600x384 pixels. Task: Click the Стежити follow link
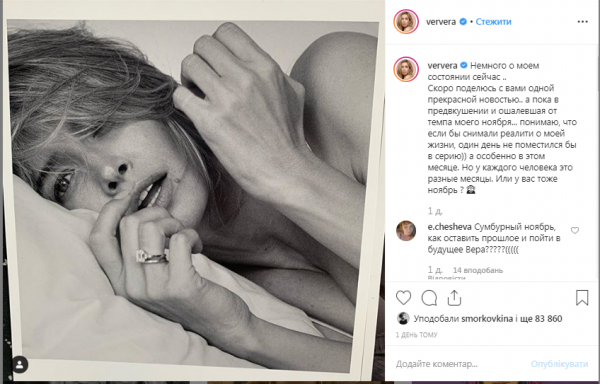[x=493, y=22]
